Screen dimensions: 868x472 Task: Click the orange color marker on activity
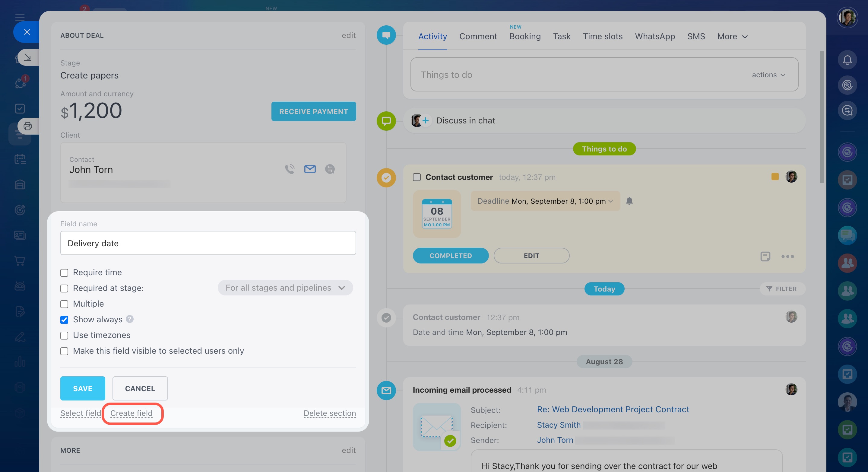(775, 177)
